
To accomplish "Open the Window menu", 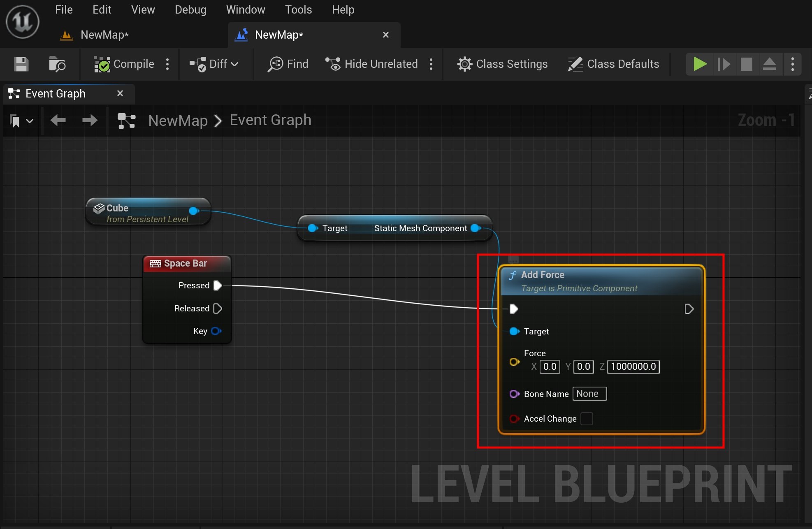I will pos(246,9).
